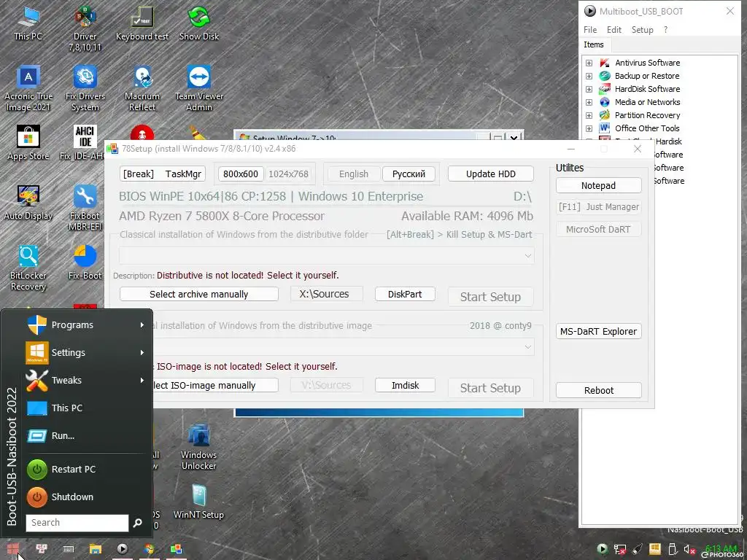Expand Partition Recovery tree node
747x560 pixels.
(x=589, y=115)
